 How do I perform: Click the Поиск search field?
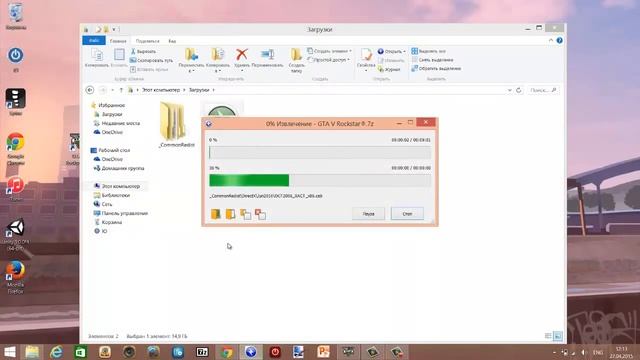[x=542, y=90]
